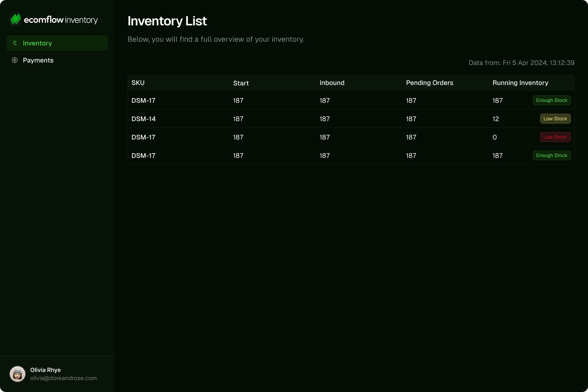
Task: Click the Inventory list icon in sidebar
Action: click(x=15, y=43)
